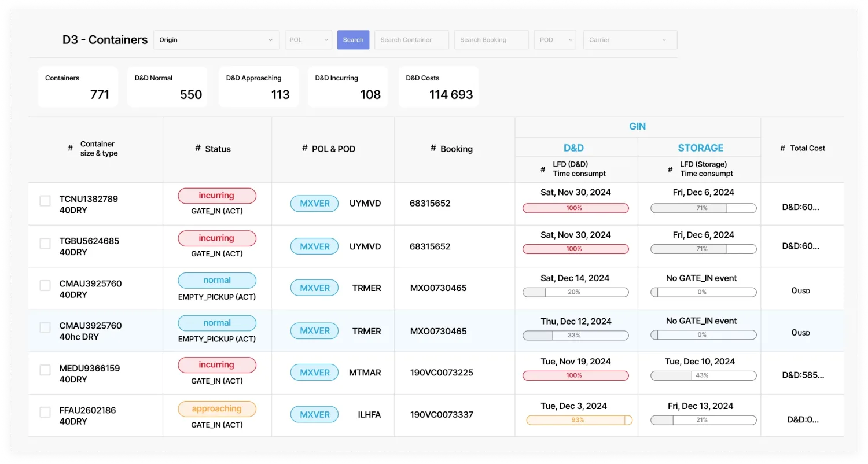
Task: Click MXVER port tag in TCNU1382789 row
Action: pos(314,204)
